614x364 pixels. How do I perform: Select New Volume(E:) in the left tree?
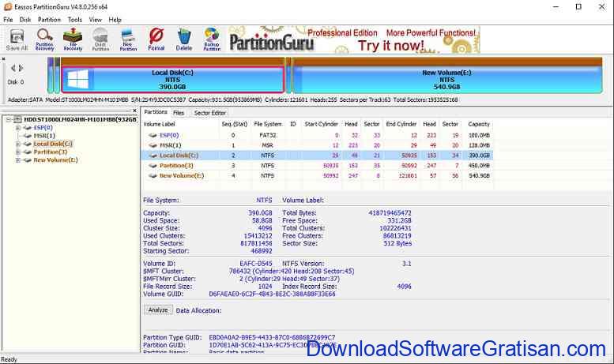coord(55,160)
